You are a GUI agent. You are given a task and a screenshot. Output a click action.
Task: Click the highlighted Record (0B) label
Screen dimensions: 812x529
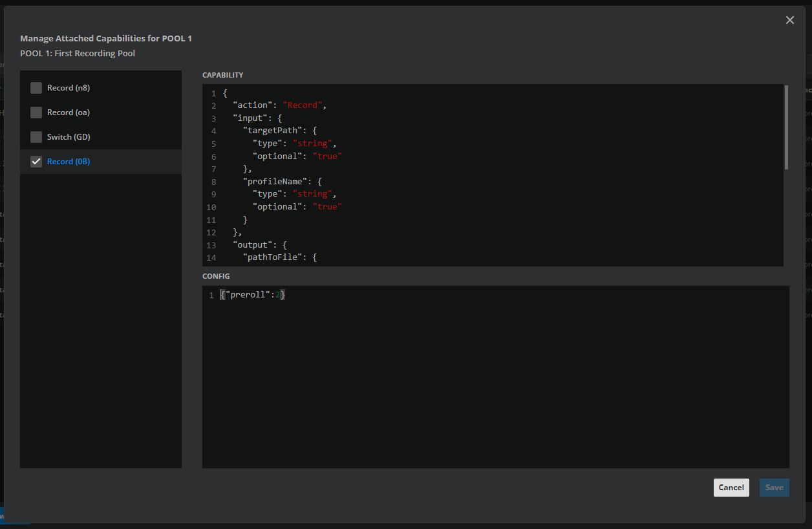pos(69,162)
